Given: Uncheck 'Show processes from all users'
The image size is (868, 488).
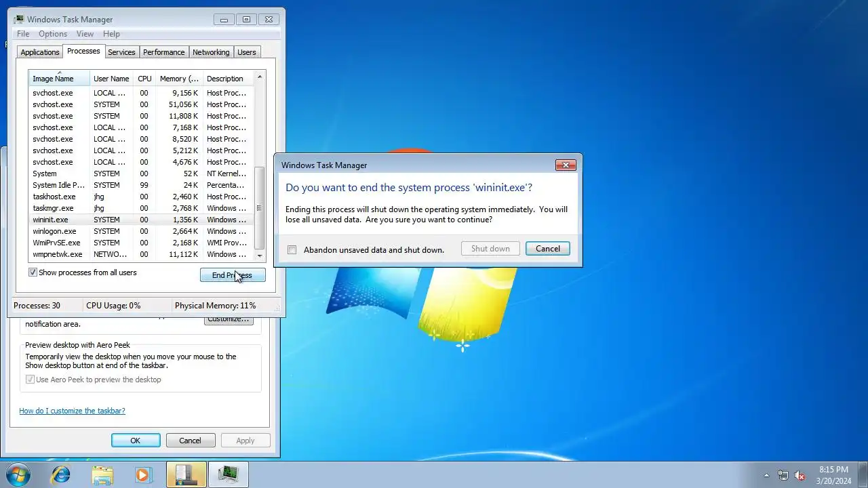Looking at the screenshot, I should click(x=33, y=272).
